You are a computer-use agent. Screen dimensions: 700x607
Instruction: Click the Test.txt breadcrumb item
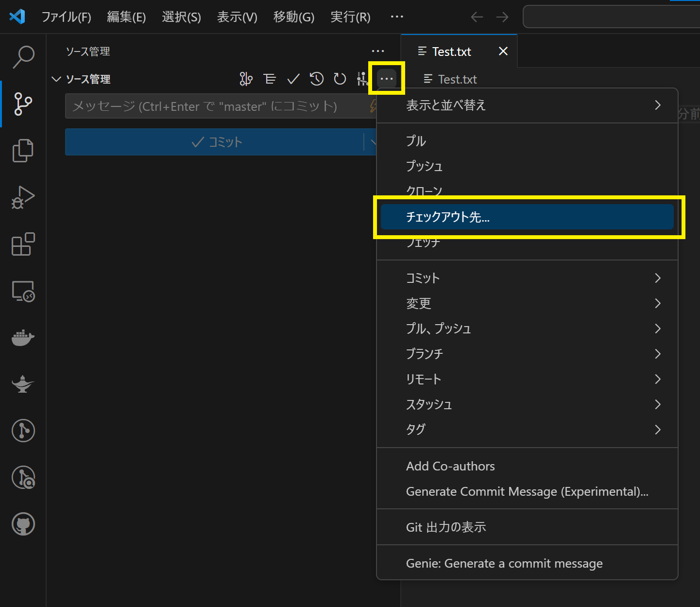tap(450, 79)
